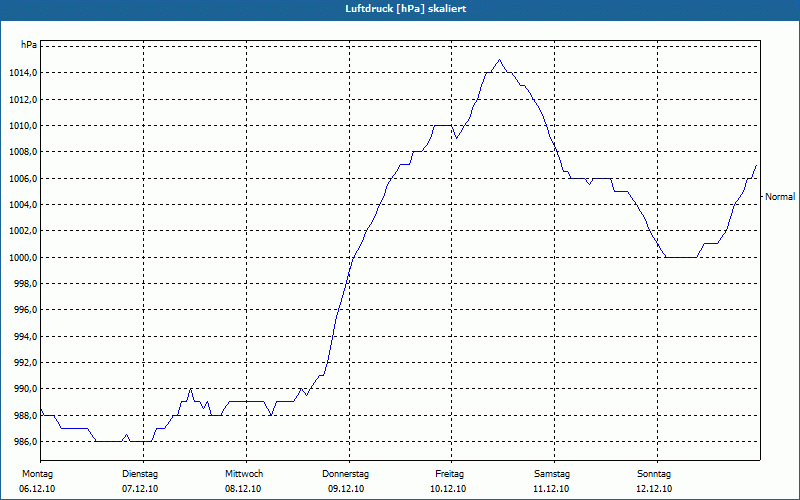Select the 'Donnerstag' day label
The height and width of the screenshot is (500, 800).
(x=345, y=474)
